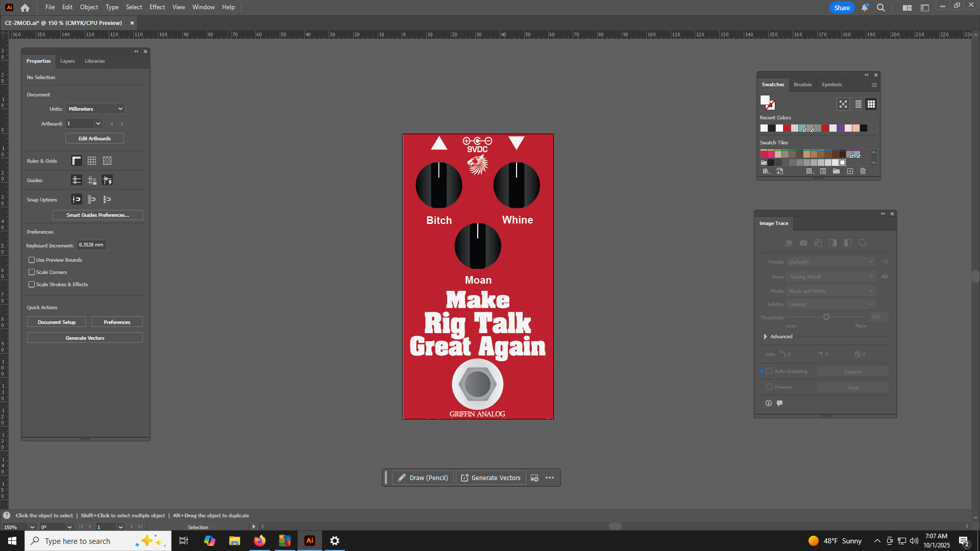This screenshot has width=980, height=551.
Task: Open the zoom level dropdown
Action: click(x=32, y=527)
